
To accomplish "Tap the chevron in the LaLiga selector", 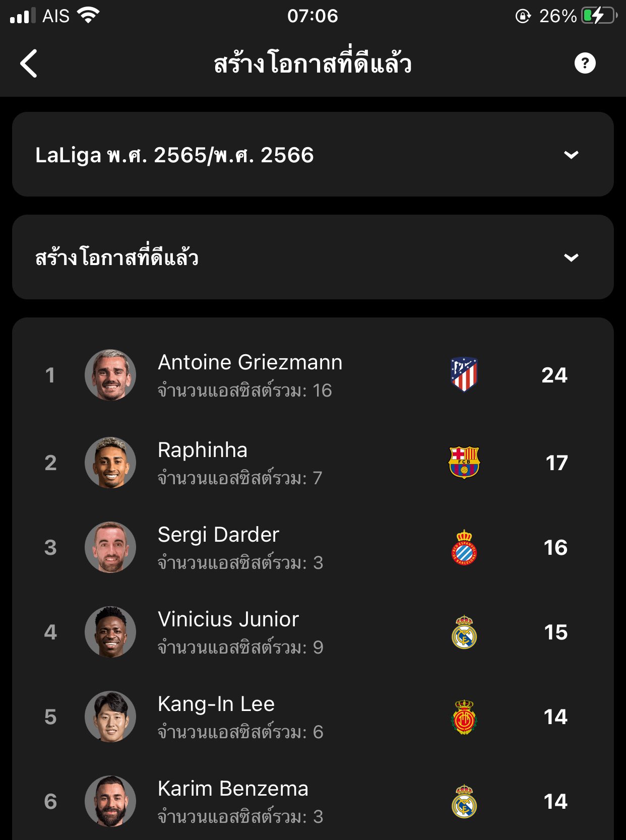I will (571, 155).
